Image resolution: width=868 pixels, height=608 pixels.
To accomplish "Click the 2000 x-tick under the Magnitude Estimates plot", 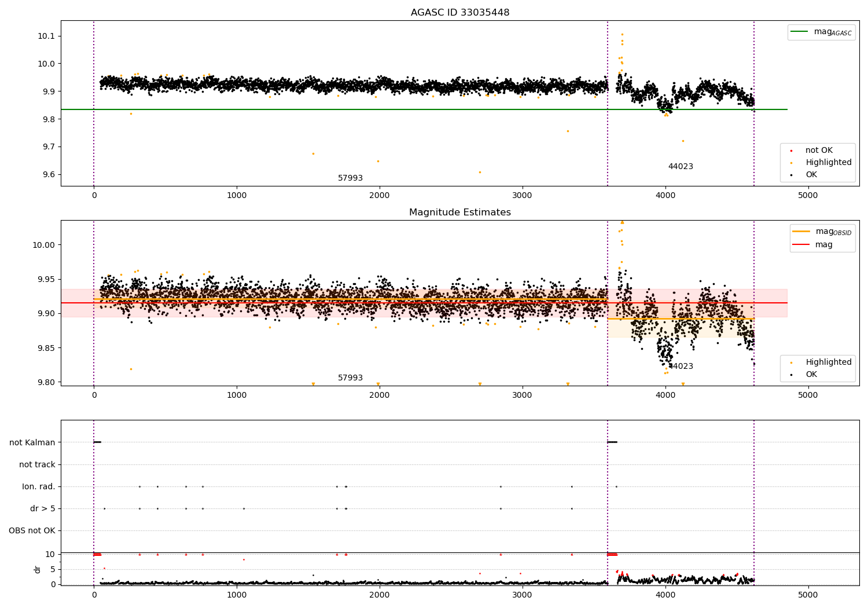I will [x=380, y=395].
